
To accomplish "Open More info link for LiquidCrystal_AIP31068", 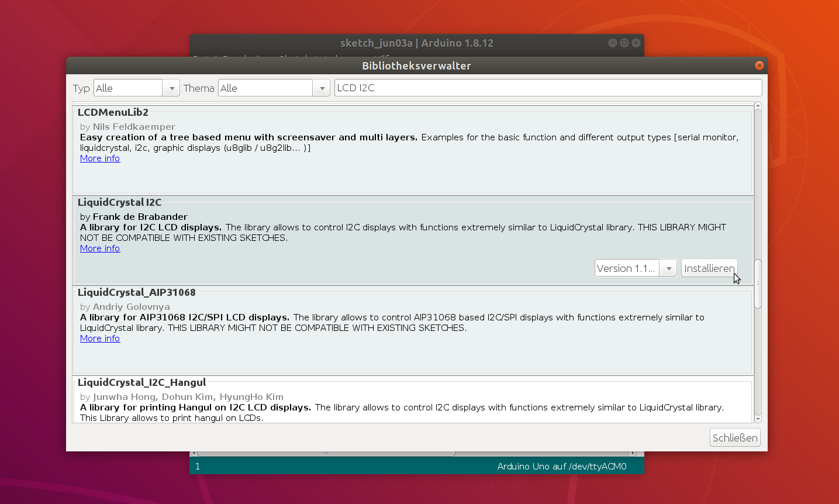I will (x=100, y=339).
